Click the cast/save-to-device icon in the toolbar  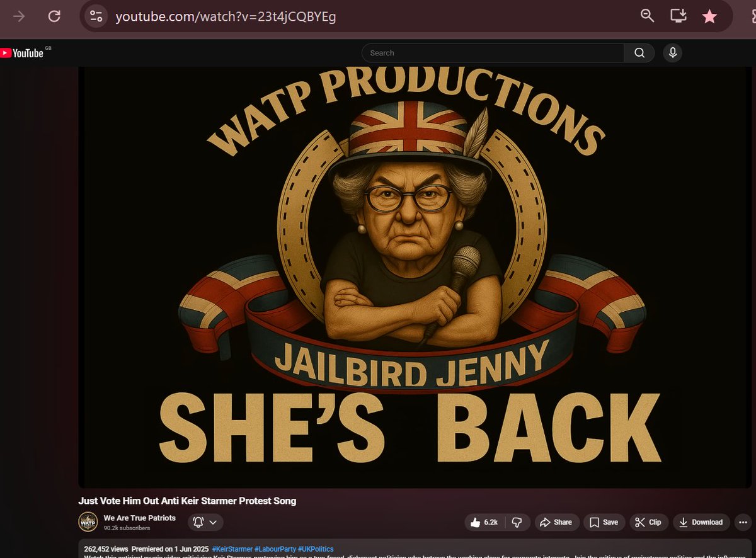pos(678,16)
